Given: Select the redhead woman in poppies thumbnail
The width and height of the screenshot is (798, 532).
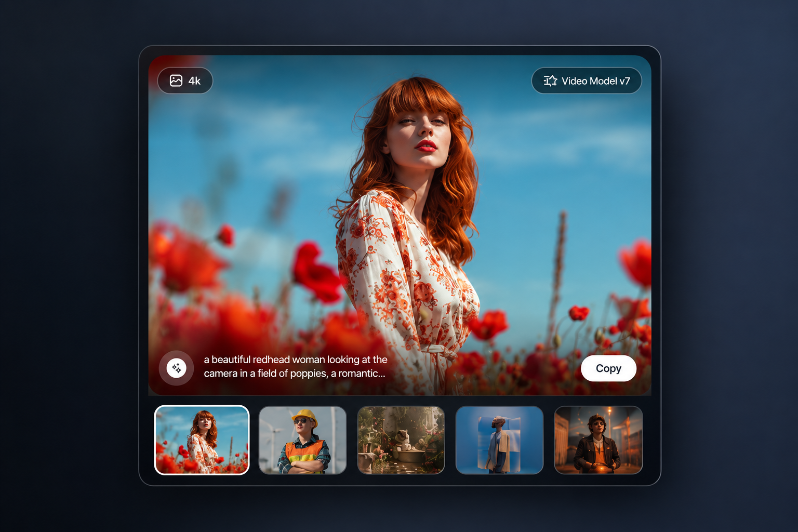Looking at the screenshot, I should point(202,440).
